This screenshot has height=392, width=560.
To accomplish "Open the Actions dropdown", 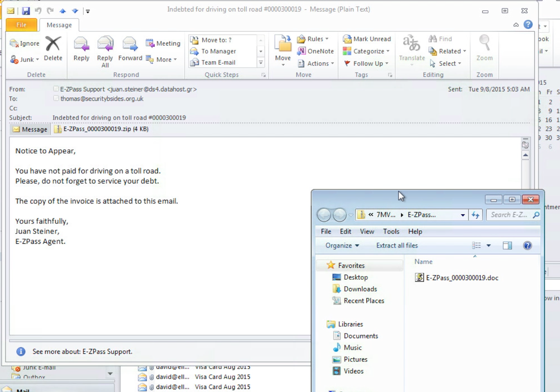I will (x=316, y=63).
